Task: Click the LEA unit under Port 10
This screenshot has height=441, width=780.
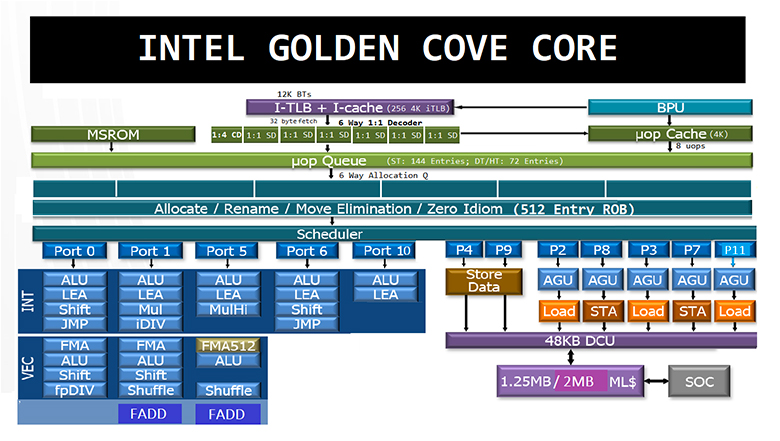Action: (x=386, y=295)
